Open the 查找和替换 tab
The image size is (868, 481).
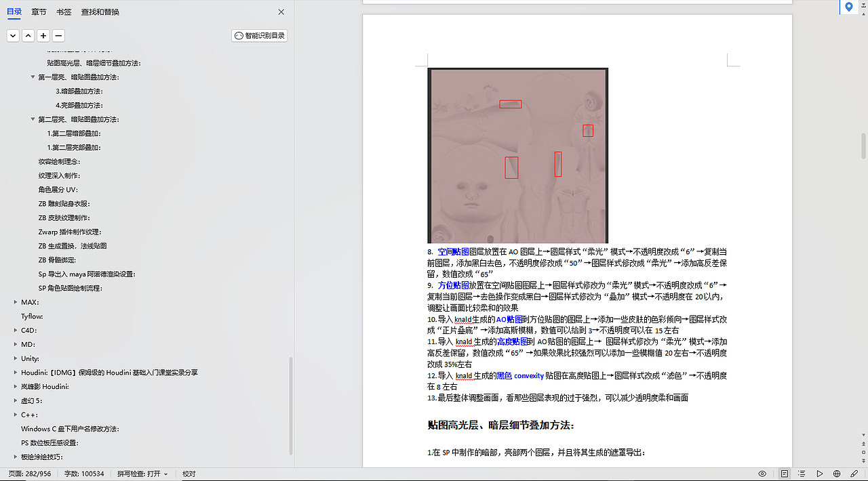pos(100,12)
